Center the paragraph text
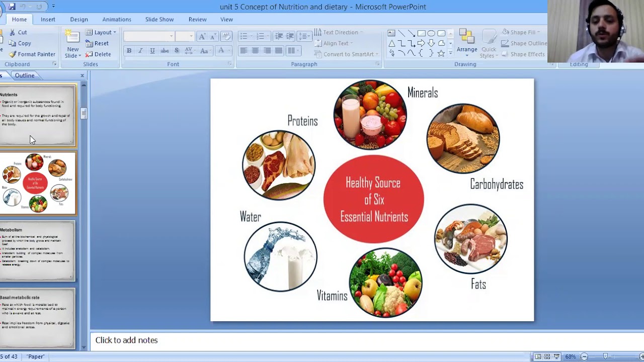 click(x=255, y=51)
